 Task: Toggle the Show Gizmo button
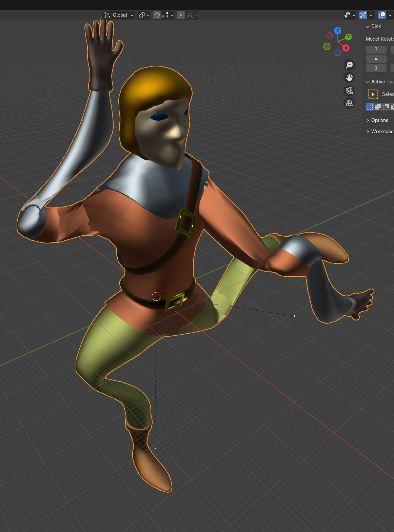pyautogui.click(x=363, y=15)
